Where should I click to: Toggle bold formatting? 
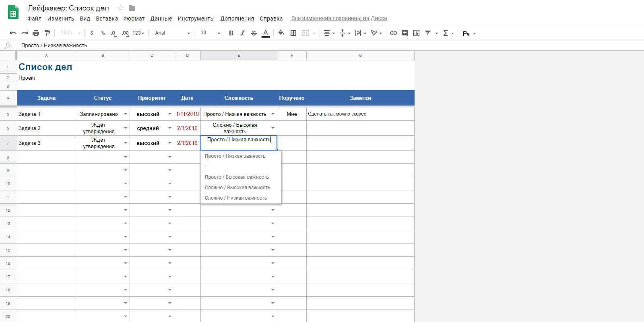click(x=231, y=33)
